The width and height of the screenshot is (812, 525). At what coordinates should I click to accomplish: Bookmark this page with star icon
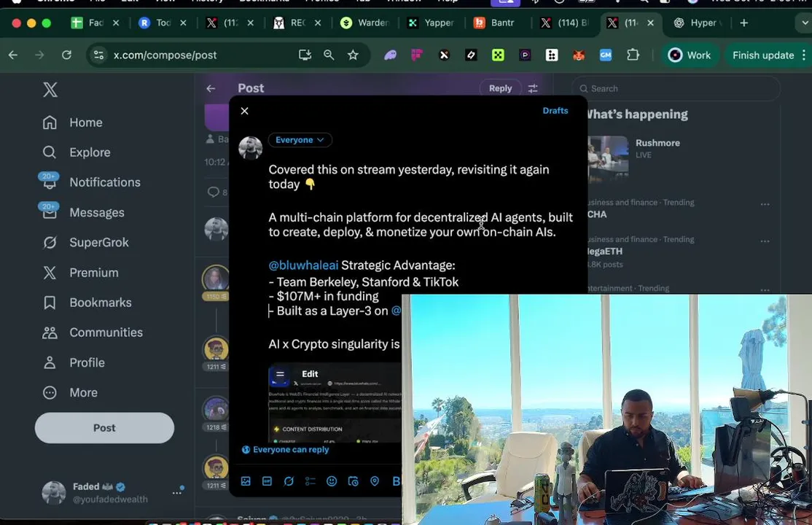(353, 55)
